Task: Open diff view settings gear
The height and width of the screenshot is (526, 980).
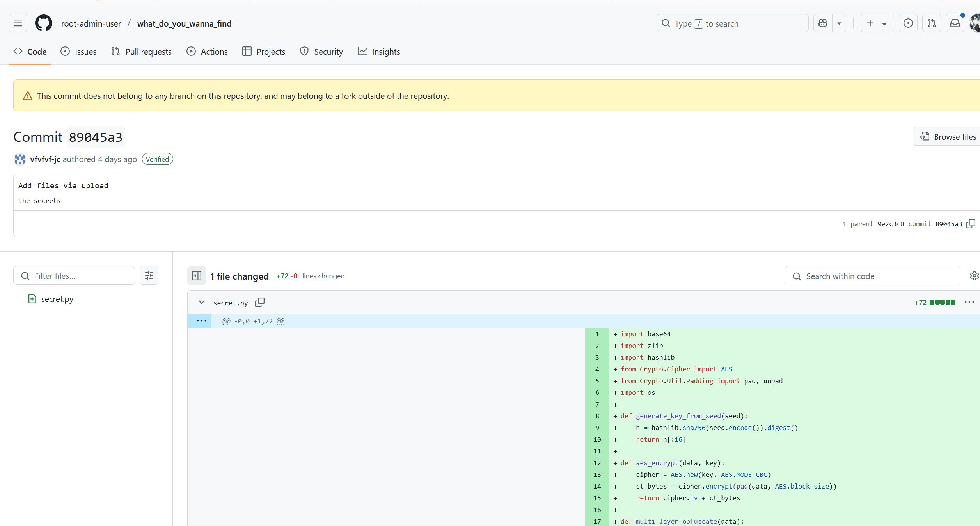Action: click(974, 276)
